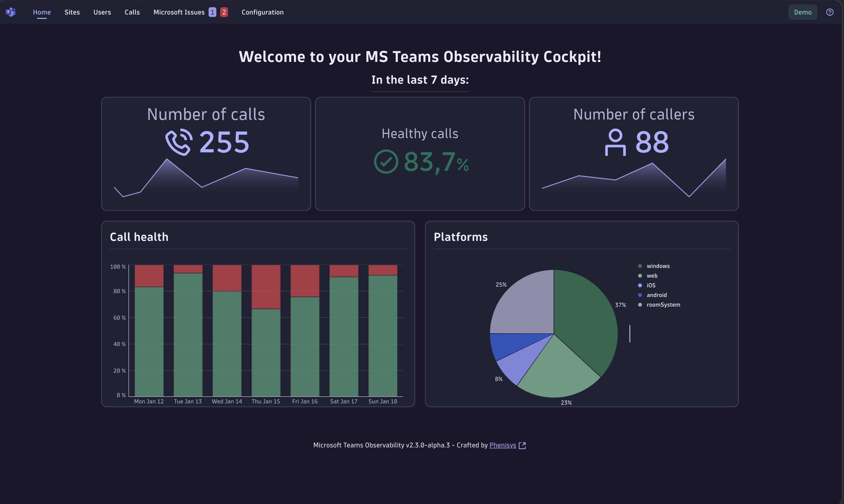The height and width of the screenshot is (504, 844).
Task: Open the help question mark icon
Action: click(830, 12)
